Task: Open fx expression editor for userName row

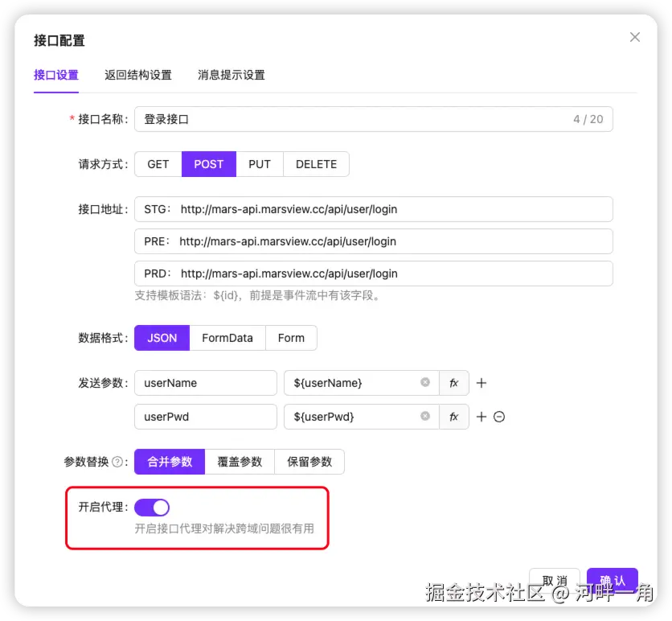Action: tap(454, 383)
